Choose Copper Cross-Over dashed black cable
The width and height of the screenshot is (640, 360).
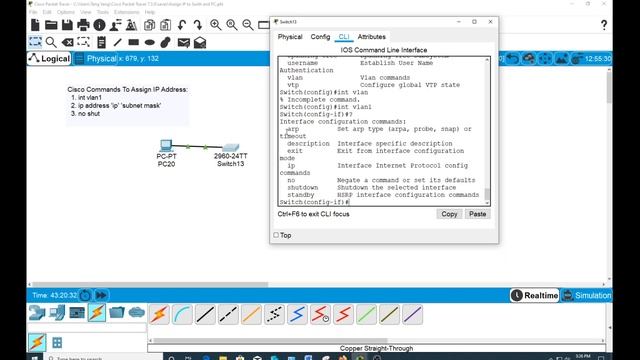[228, 314]
